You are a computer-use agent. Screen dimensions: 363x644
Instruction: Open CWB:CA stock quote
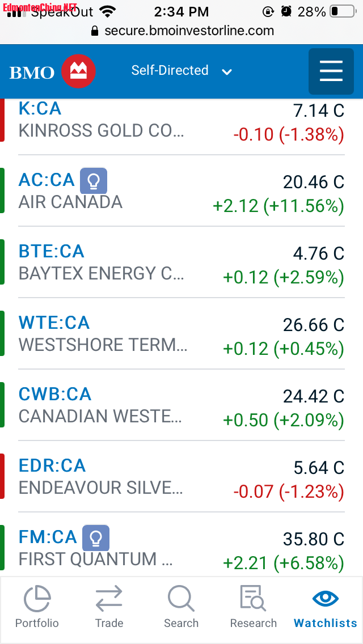55,394
